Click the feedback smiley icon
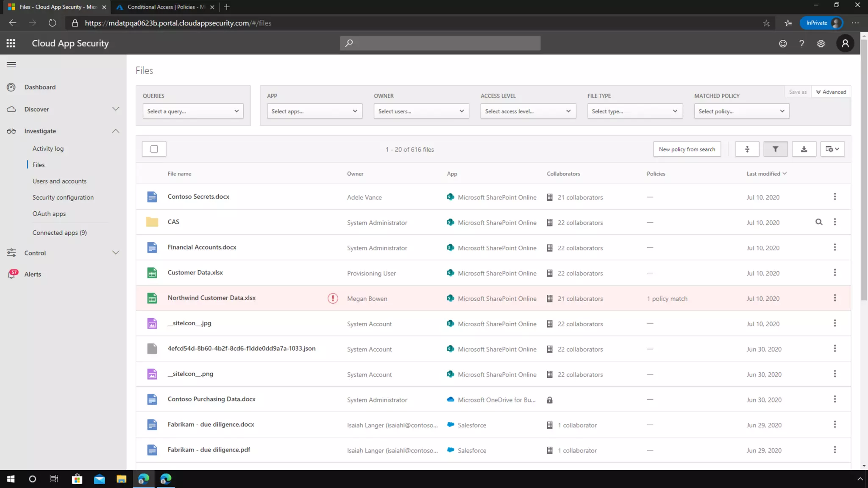 tap(783, 44)
